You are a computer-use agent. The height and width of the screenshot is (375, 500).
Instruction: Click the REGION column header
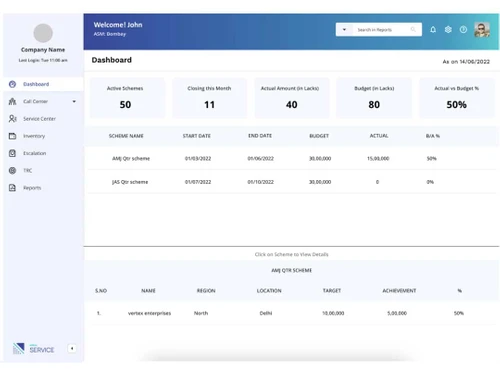pos(206,291)
